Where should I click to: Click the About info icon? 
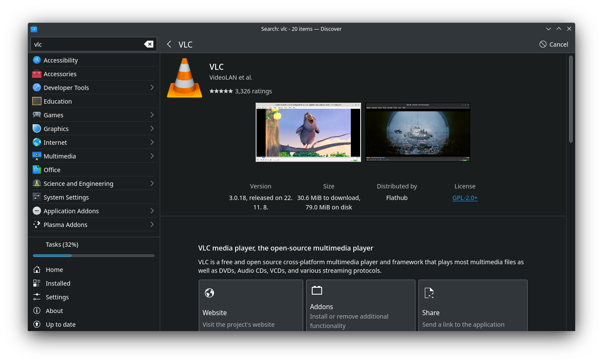pyautogui.click(x=37, y=310)
